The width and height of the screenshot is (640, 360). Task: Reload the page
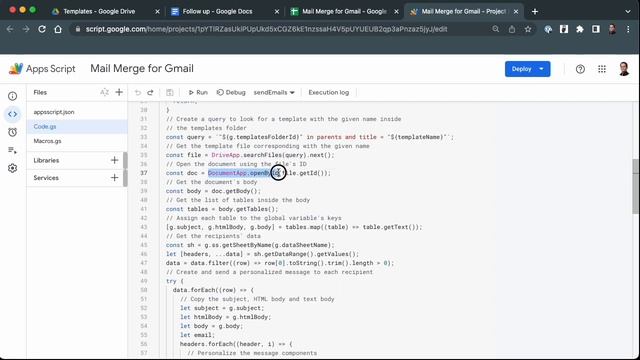[42, 29]
